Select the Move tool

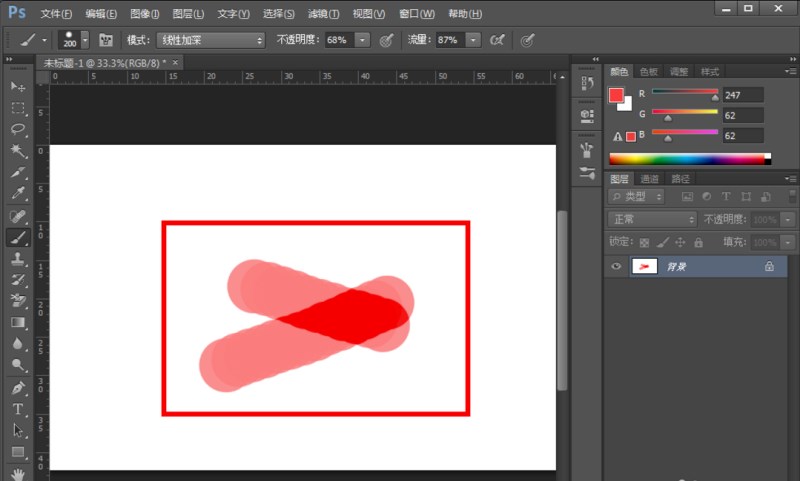[18, 87]
